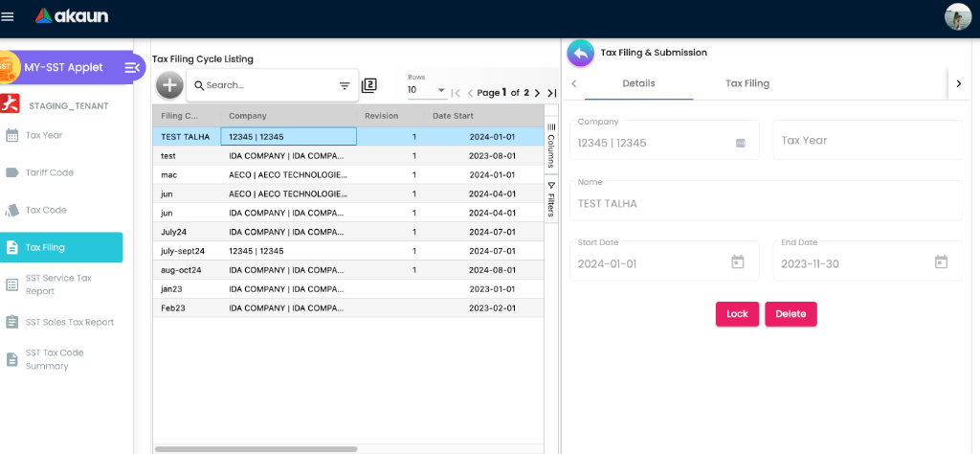Click the back arrow beside Tax Filing & Submission
Screen dimensions: 980x454
coord(580,53)
